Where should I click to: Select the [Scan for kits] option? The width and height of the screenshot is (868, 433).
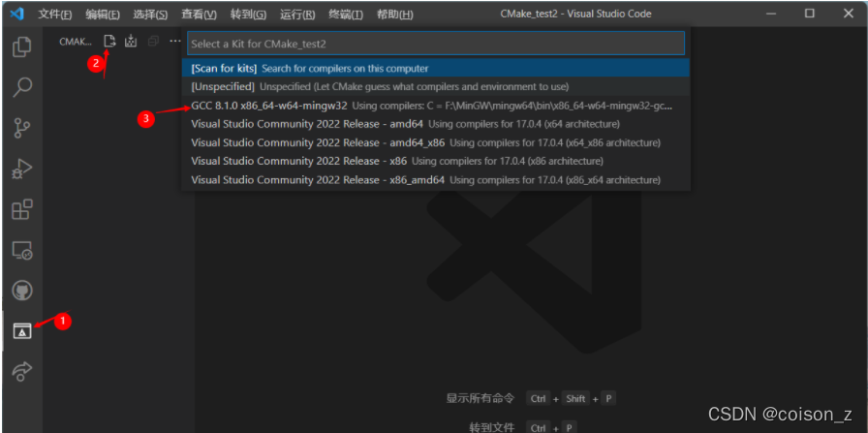(436, 69)
